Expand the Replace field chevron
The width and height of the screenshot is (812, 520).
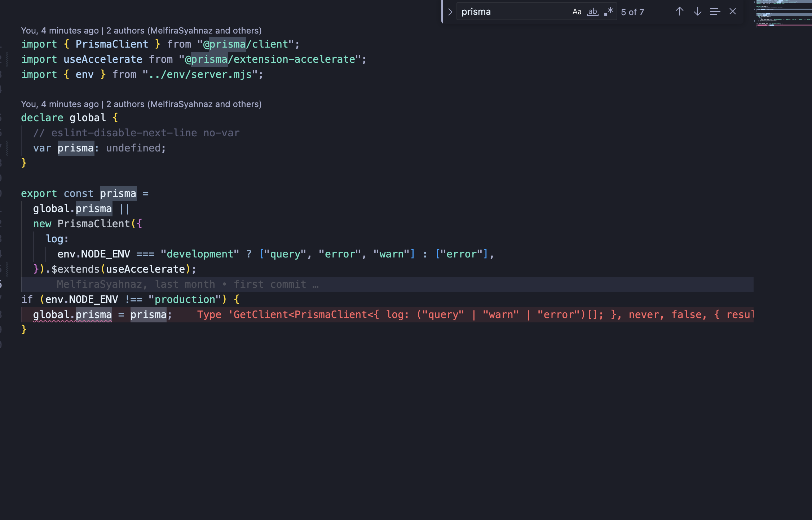450,12
